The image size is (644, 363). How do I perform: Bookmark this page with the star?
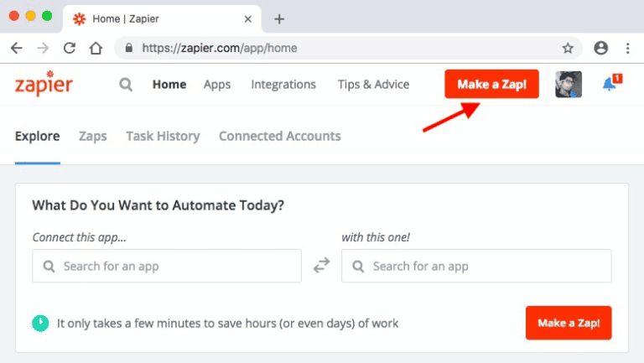[568, 48]
